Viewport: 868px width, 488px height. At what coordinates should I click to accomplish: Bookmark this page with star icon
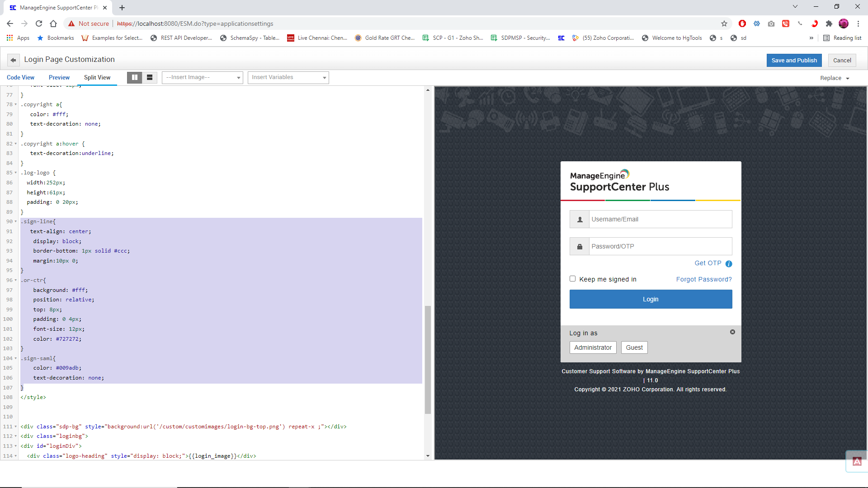(724, 23)
